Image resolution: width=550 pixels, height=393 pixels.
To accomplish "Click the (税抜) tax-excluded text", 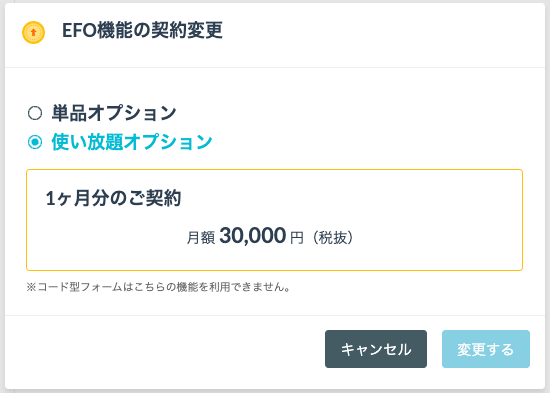I will pos(333,238).
